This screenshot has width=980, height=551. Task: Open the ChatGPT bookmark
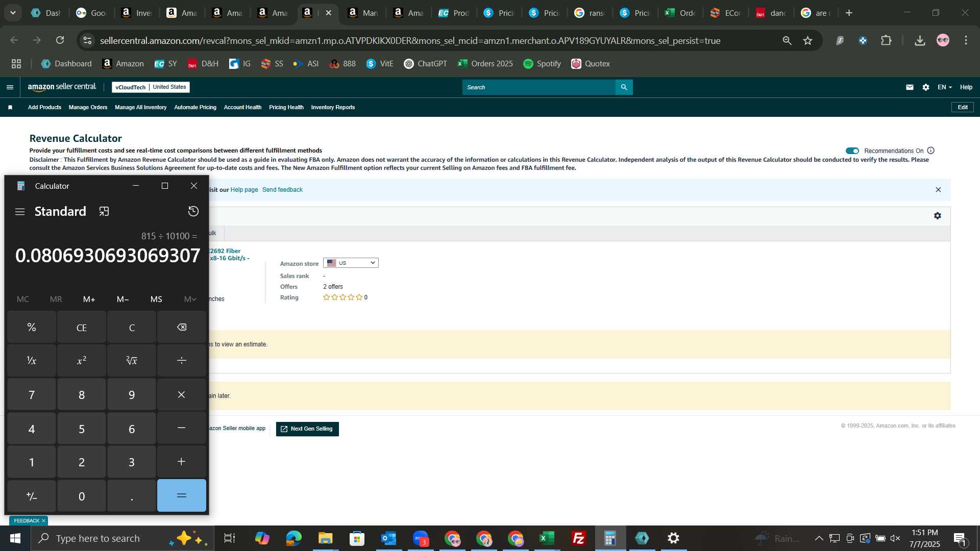[x=425, y=64]
